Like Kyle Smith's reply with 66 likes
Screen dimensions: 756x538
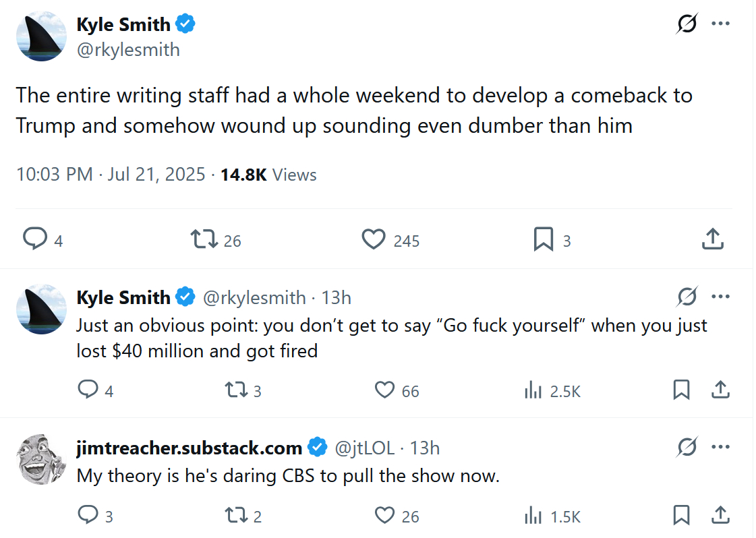pyautogui.click(x=384, y=390)
